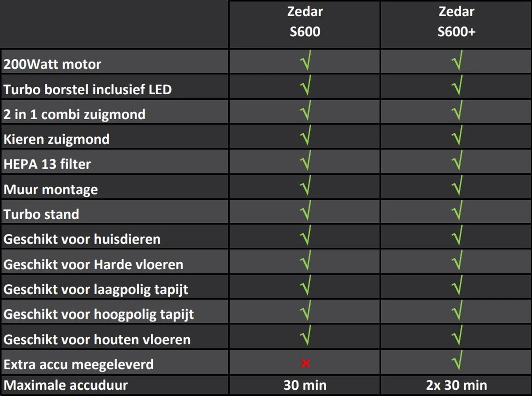Viewport: 532px width, 396px height.
Task: Click the "2 in 1 combi zuigmond" label
Action: [x=74, y=114]
